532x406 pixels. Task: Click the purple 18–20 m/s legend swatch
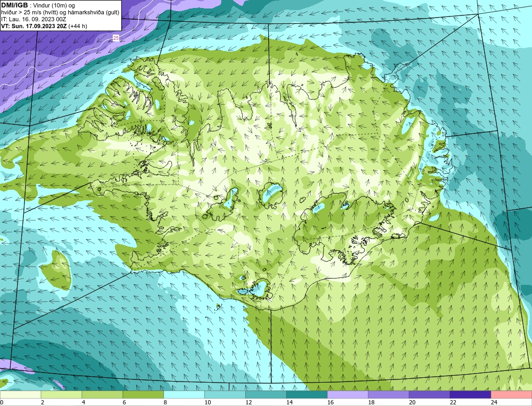pos(388,394)
